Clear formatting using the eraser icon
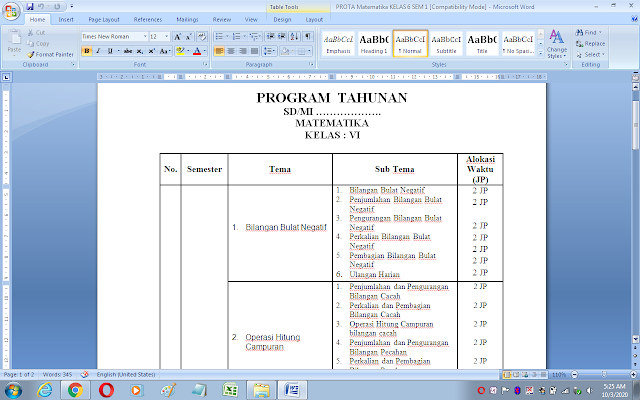 pyautogui.click(x=202, y=37)
